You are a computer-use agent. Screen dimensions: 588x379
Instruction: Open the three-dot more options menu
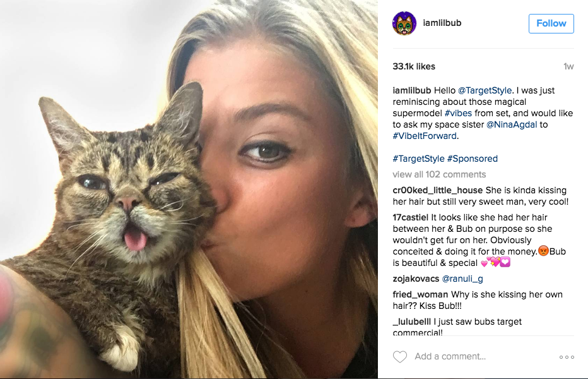(567, 357)
